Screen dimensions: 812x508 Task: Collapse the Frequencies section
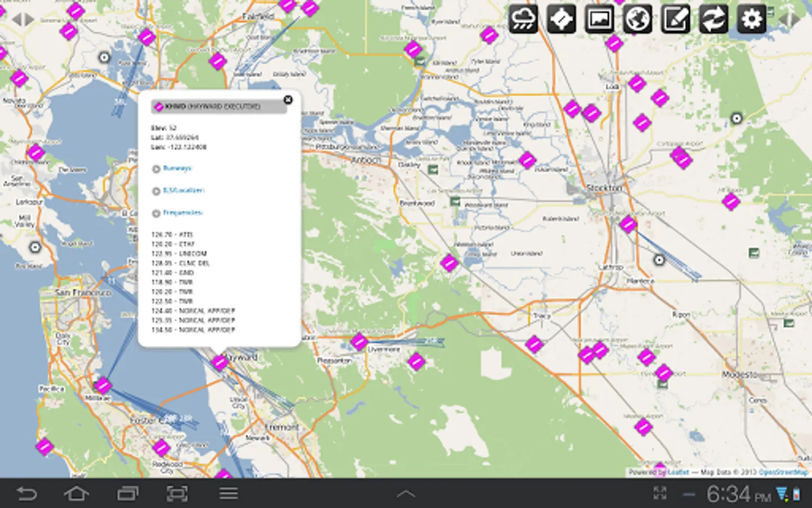point(182,213)
